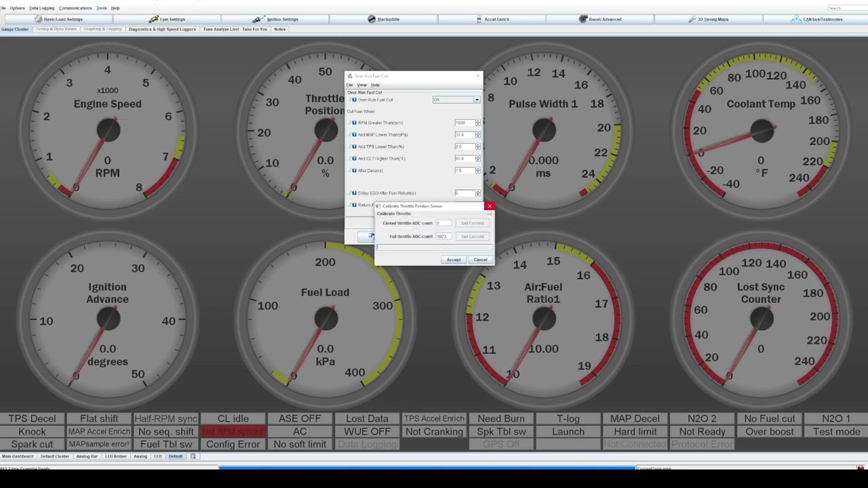Open the Options menu
The image size is (868, 488).
click(x=17, y=8)
